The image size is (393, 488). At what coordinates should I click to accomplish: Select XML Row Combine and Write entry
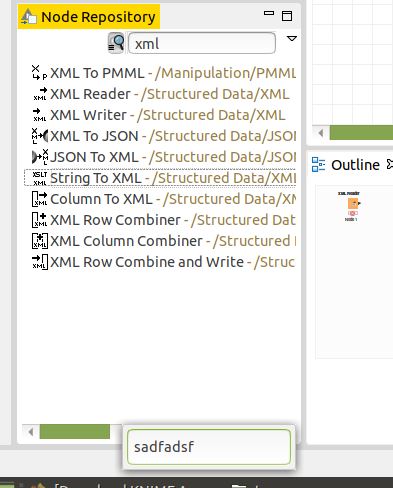pyautogui.click(x=163, y=262)
